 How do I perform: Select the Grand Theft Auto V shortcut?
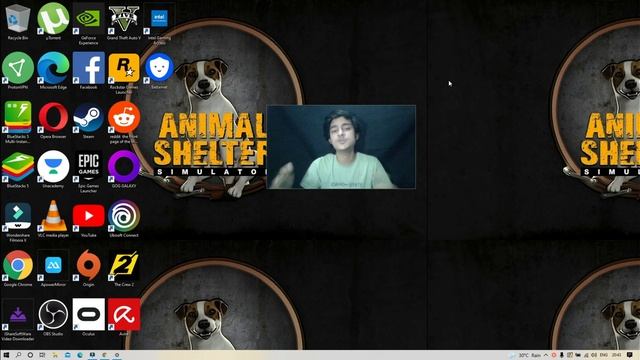pyautogui.click(x=124, y=22)
